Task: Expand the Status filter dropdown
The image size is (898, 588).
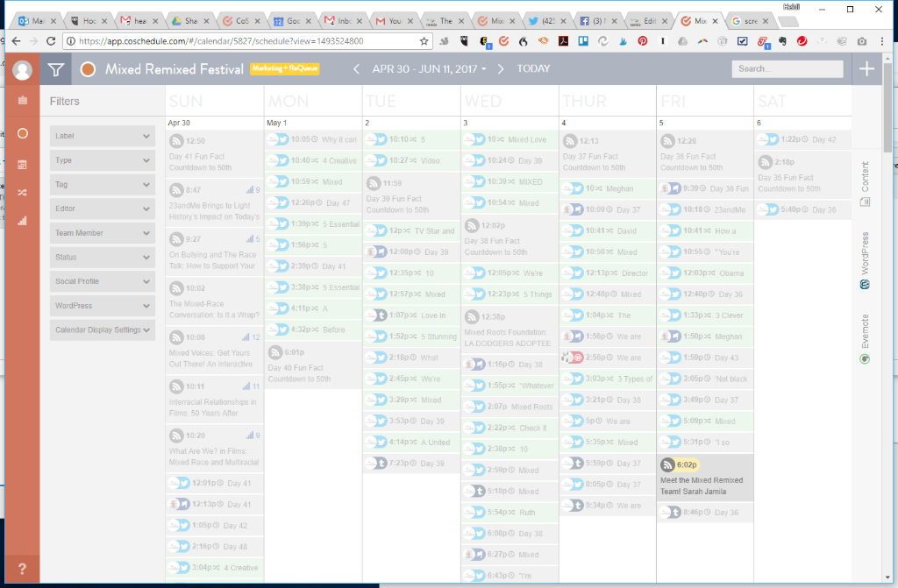Action: (102, 257)
